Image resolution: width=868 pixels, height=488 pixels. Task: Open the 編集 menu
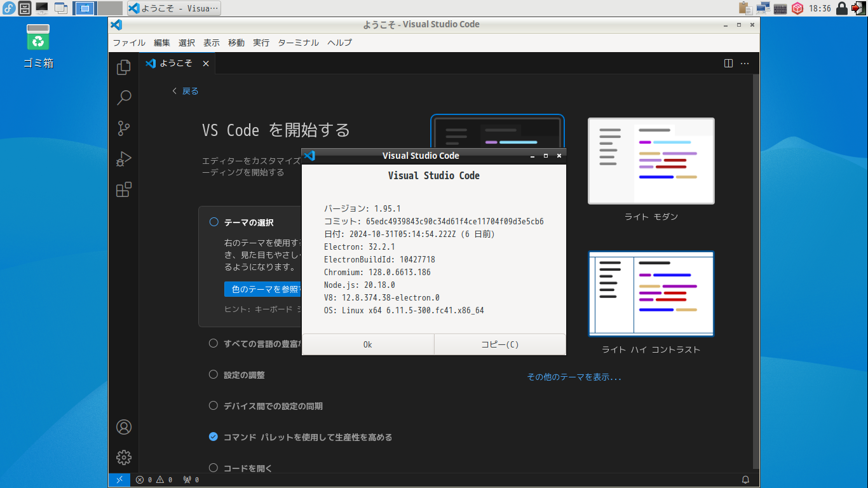(x=162, y=43)
